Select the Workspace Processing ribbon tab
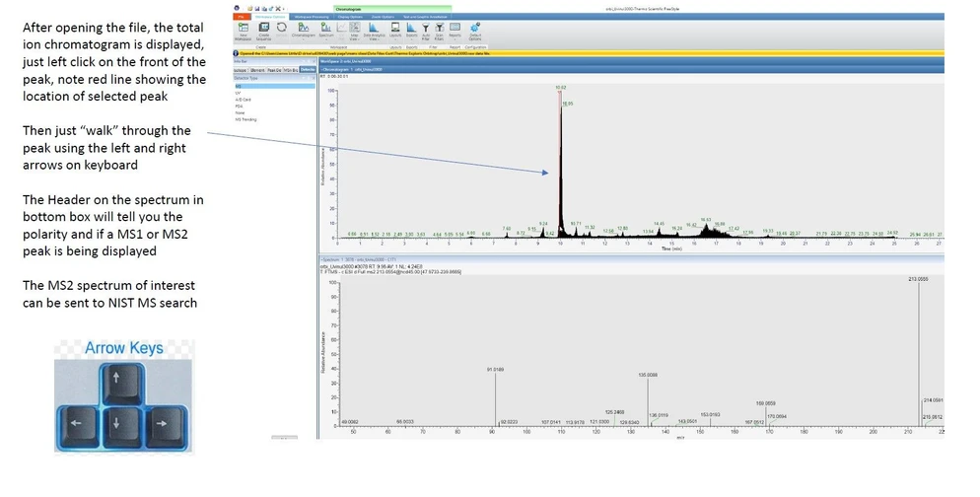 [x=312, y=17]
